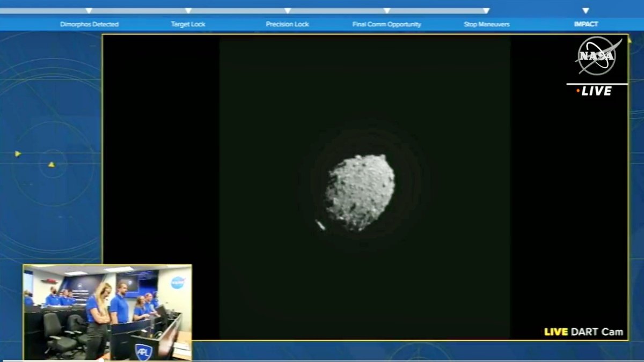Click the NASA logo
The image size is (644, 362).
pos(597,56)
